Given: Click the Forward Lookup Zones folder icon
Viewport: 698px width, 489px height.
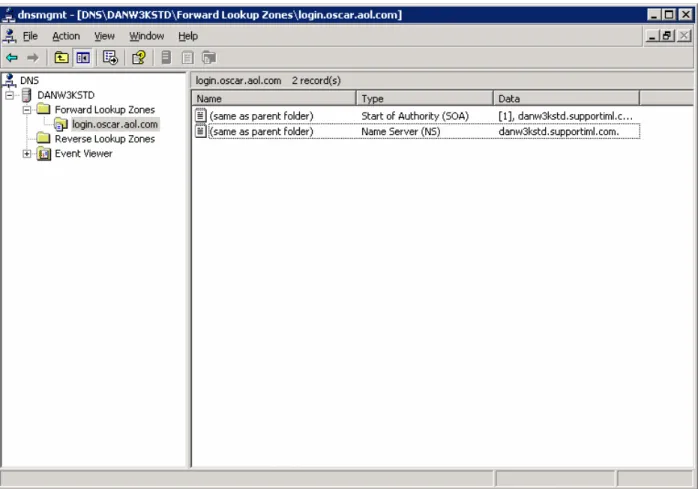Looking at the screenshot, I should pos(43,109).
